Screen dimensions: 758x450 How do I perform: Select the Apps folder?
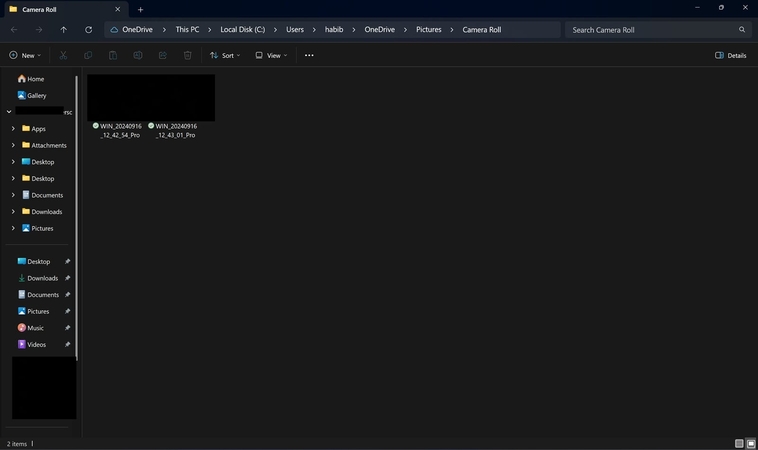[34, 129]
